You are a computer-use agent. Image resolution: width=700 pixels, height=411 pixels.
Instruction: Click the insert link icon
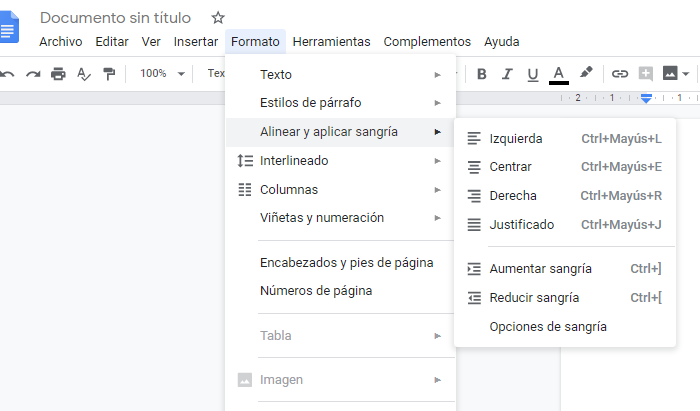(619, 73)
